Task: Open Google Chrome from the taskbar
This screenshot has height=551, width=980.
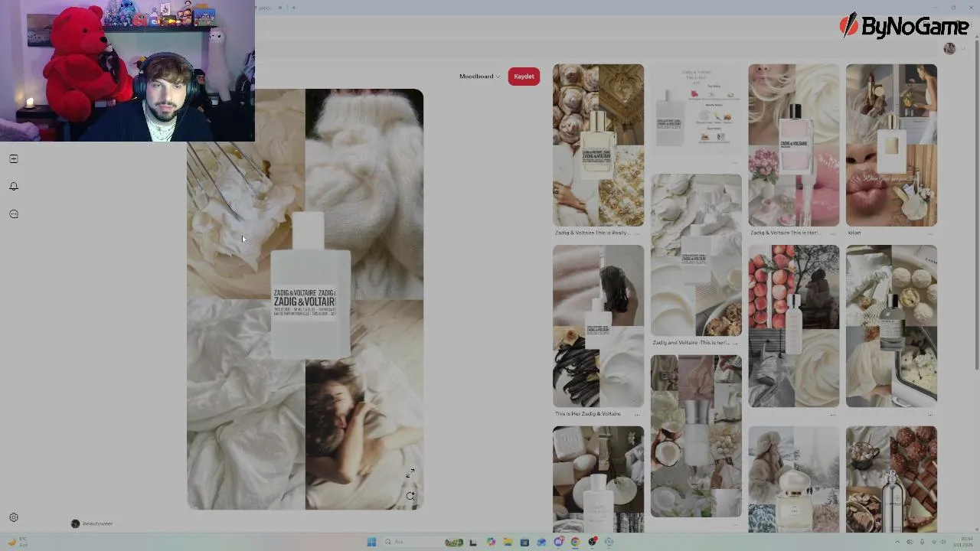Action: pos(575,542)
